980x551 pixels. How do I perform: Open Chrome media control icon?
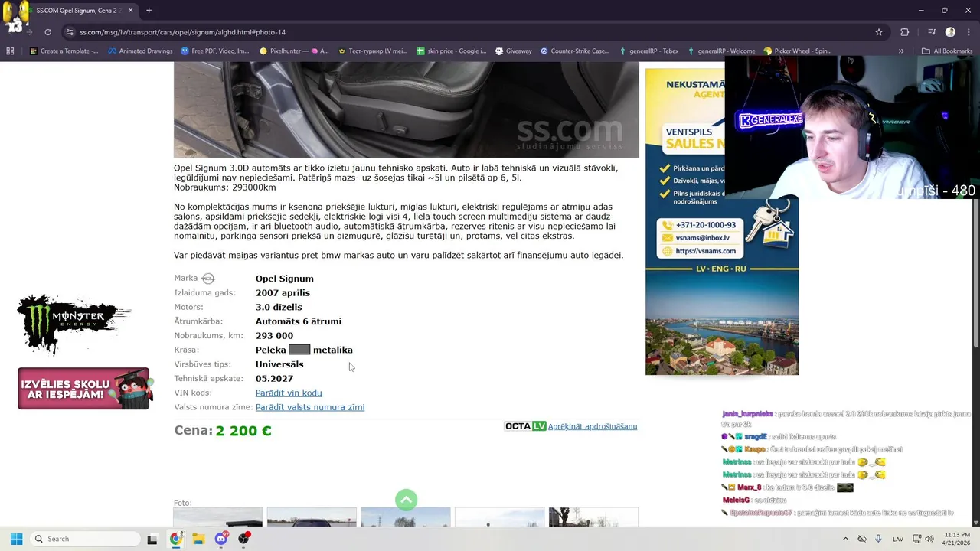click(932, 32)
